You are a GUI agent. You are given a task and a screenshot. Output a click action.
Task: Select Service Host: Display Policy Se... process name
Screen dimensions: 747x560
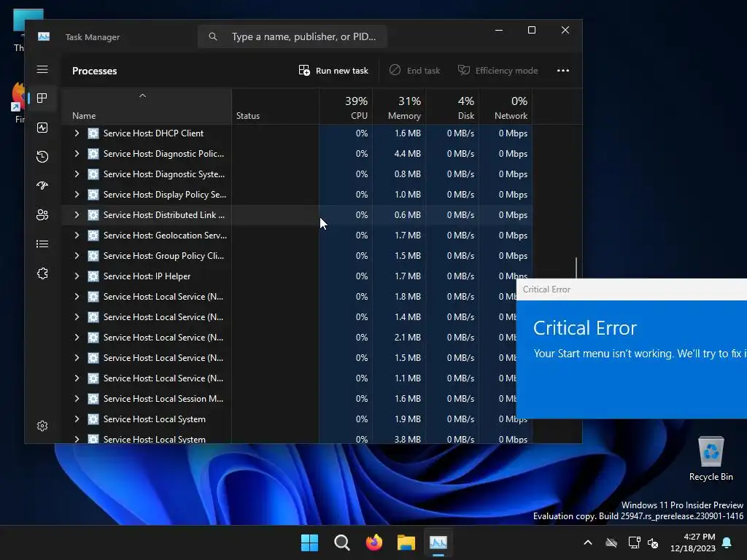click(x=165, y=194)
